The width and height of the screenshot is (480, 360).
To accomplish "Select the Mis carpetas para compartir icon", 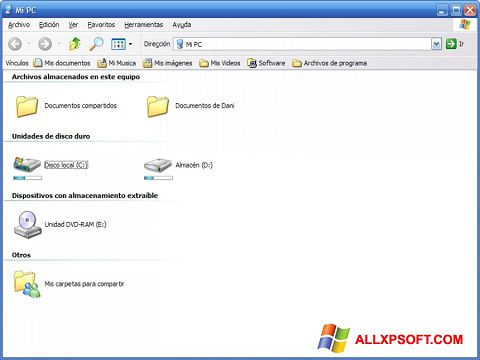I will [27, 284].
